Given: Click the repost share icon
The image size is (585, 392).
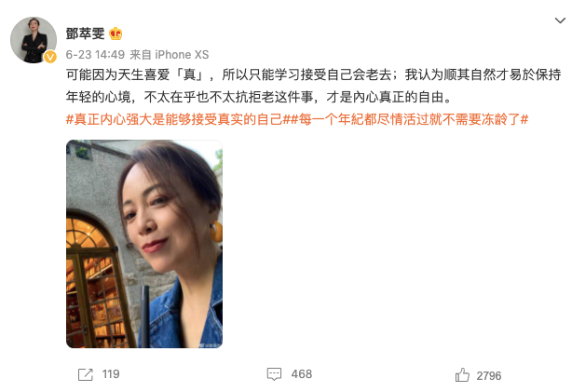Looking at the screenshot, I should (x=86, y=374).
